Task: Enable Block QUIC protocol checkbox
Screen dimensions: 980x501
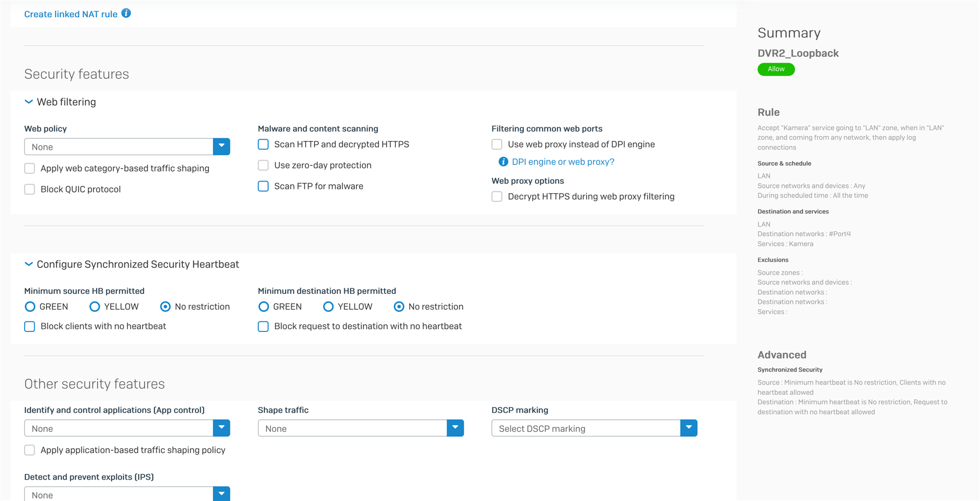Action: (30, 189)
